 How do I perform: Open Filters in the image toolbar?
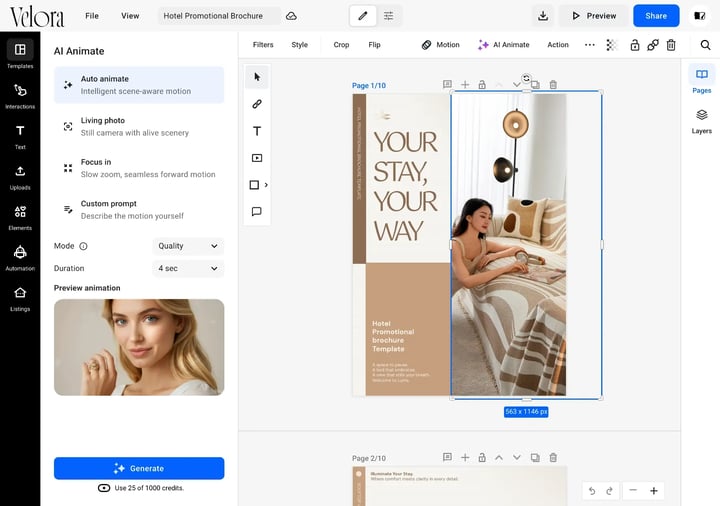pos(263,45)
